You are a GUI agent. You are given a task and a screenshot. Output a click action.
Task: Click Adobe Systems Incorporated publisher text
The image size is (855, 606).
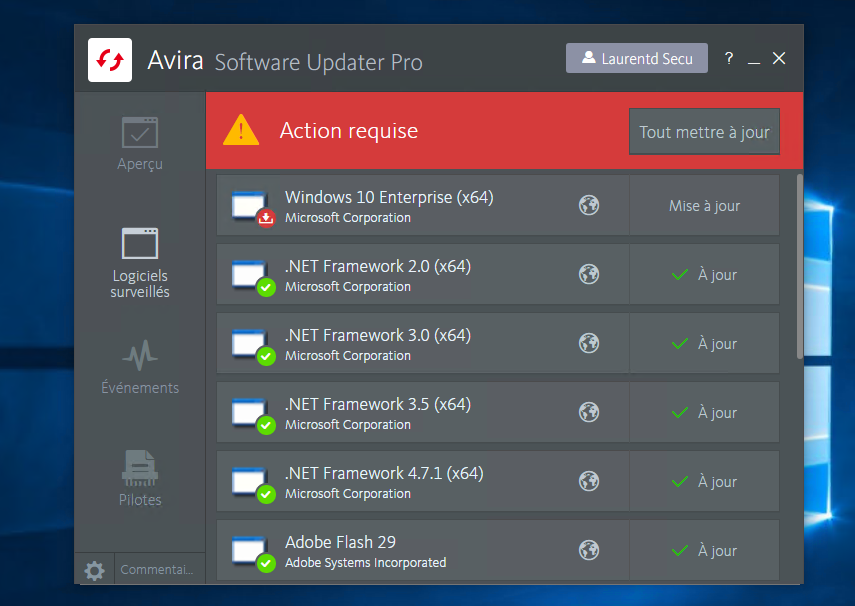click(x=365, y=562)
